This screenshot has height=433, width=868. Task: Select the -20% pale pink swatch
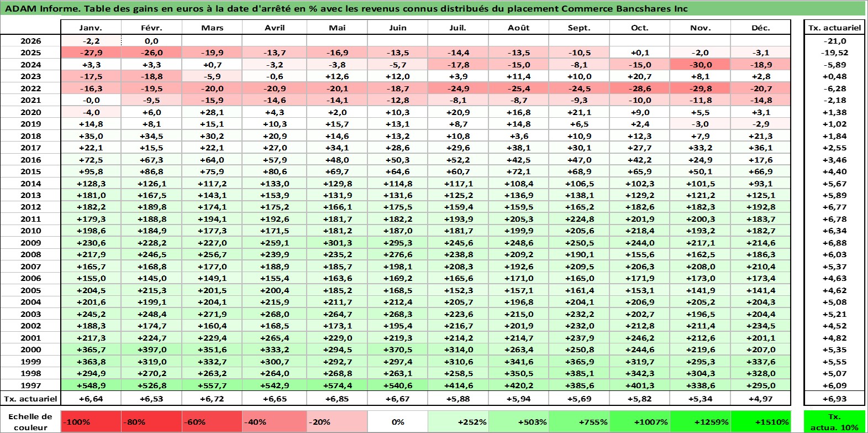click(x=337, y=421)
